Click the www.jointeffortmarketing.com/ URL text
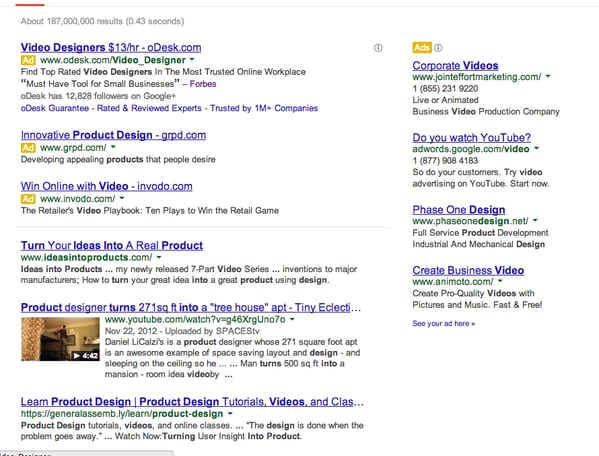The height and width of the screenshot is (456, 599). point(477,77)
